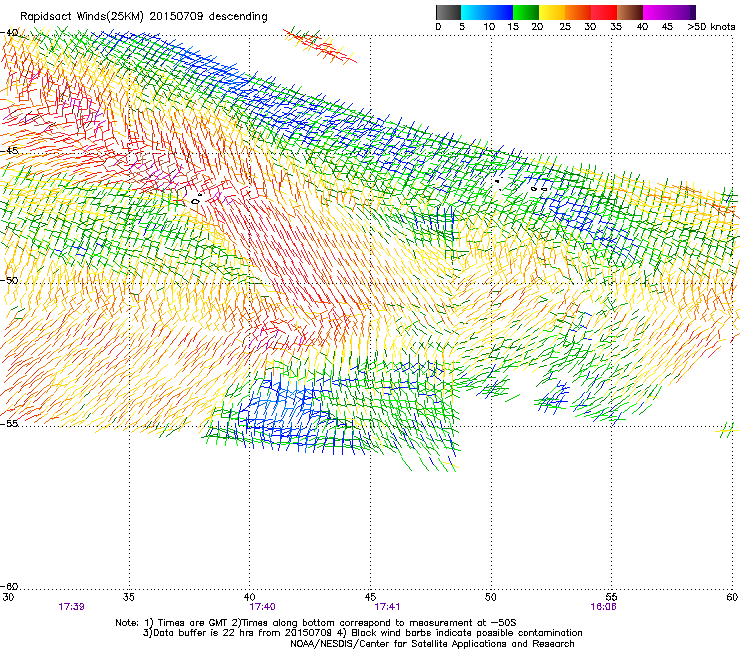Click the orange 25-30 knots legend swatch
This screenshot has width=740, height=650.
click(x=578, y=12)
